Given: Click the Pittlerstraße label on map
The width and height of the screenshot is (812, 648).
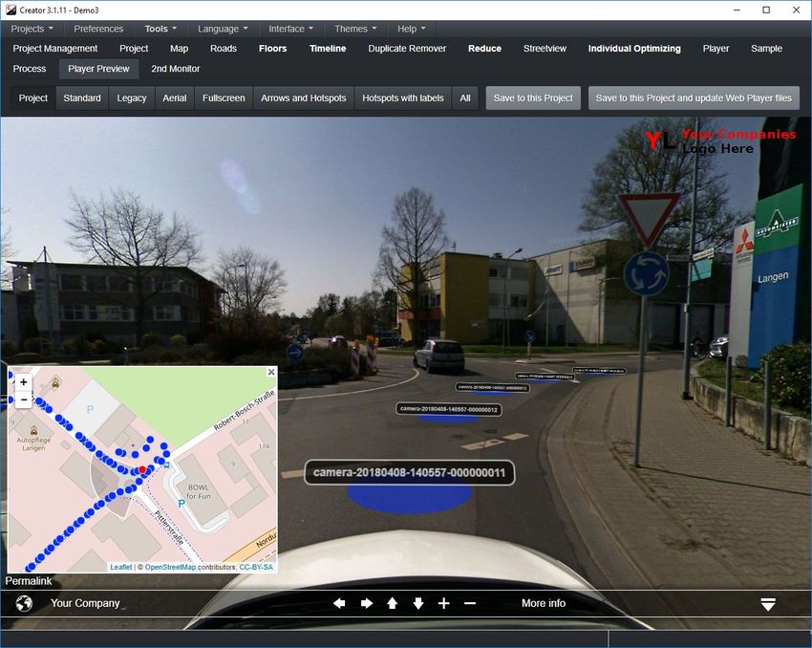Looking at the screenshot, I should [x=169, y=528].
